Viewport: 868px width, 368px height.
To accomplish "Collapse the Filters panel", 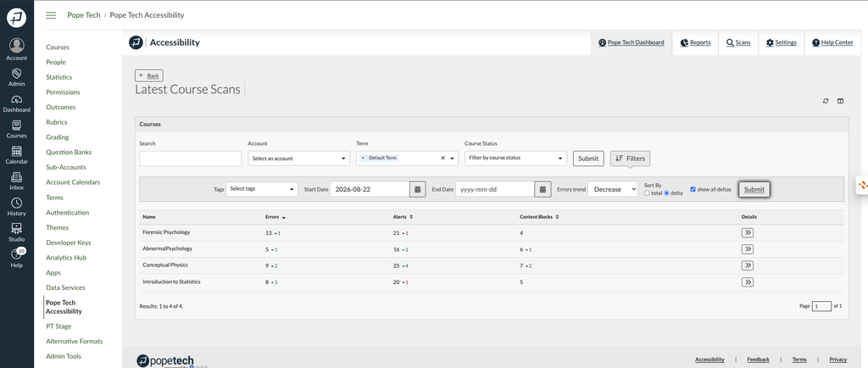I will click(630, 159).
